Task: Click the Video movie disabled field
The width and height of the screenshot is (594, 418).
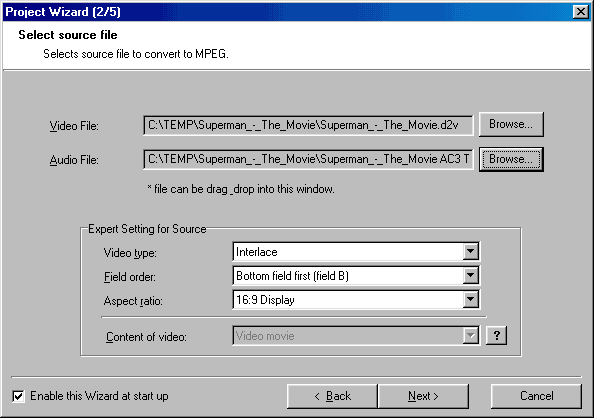Action: pyautogui.click(x=348, y=336)
